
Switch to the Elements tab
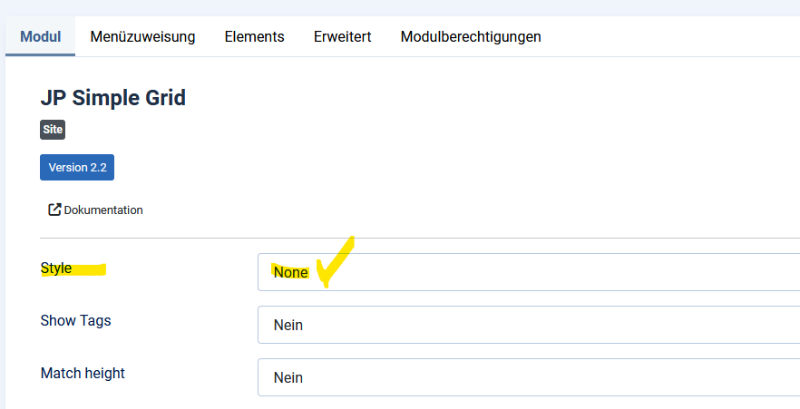[255, 37]
